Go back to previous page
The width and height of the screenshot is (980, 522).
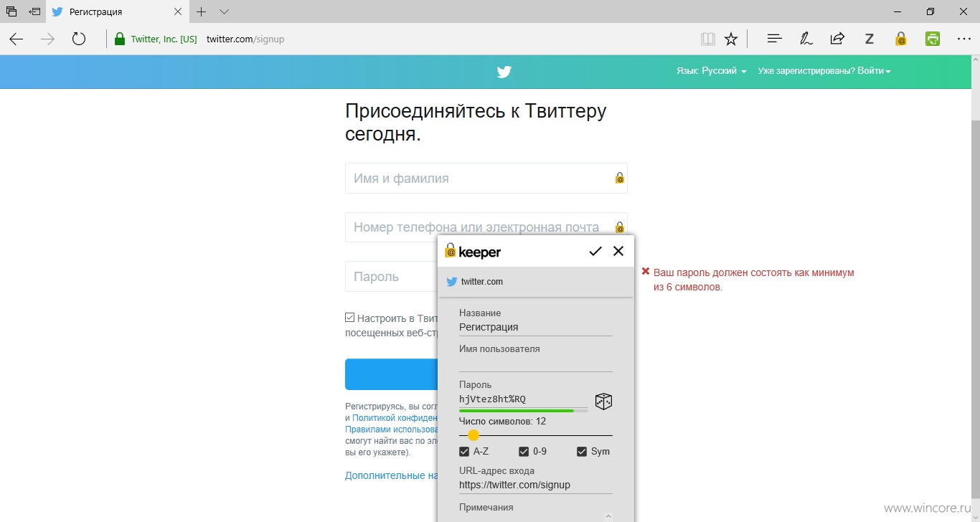click(x=16, y=39)
